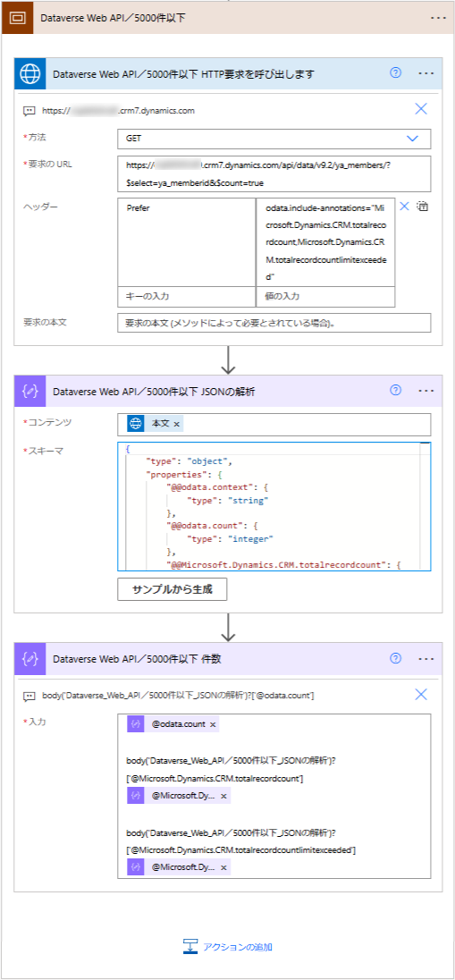Remove the 本文 token from コンテンツ

(176, 425)
